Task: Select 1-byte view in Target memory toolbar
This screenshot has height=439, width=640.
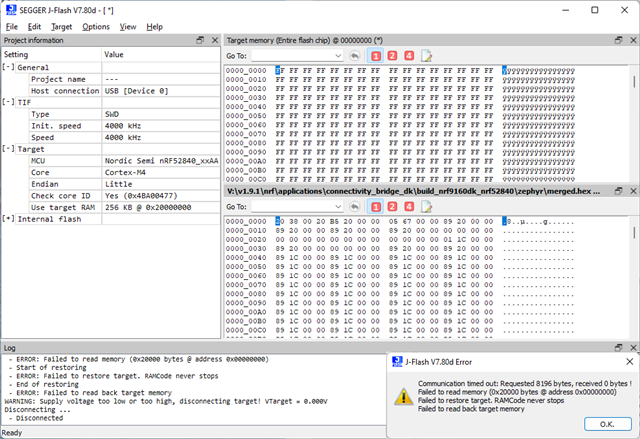Action: (375, 56)
